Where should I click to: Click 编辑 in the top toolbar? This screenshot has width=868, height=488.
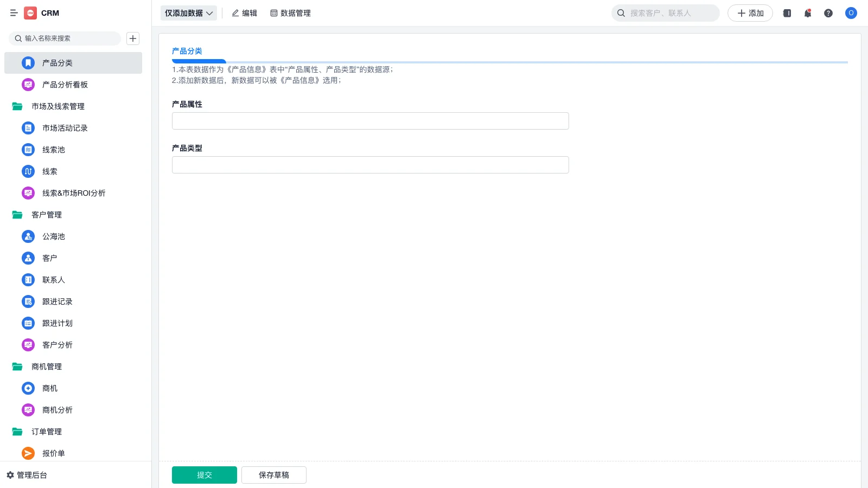point(245,13)
